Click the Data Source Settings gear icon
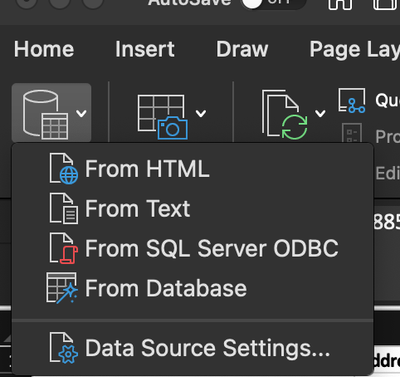This screenshot has height=377, width=400. click(x=64, y=348)
